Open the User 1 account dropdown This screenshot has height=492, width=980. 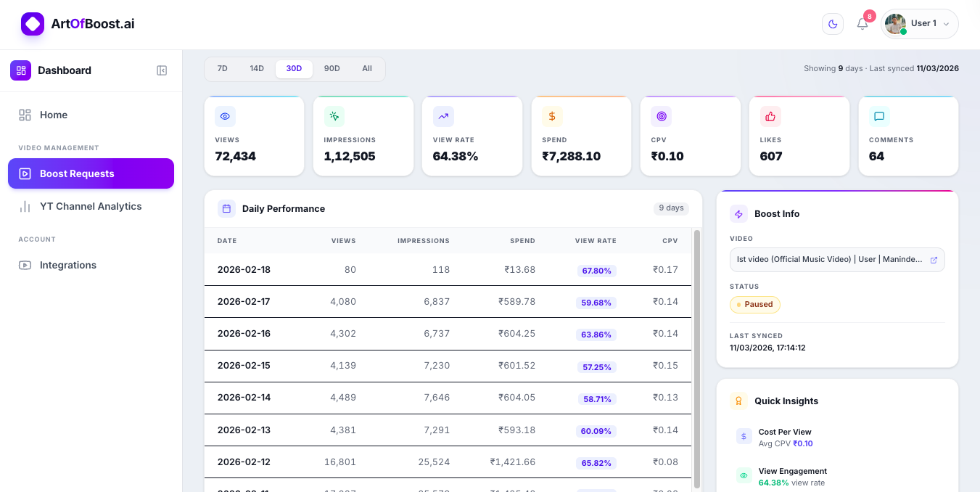coord(919,23)
